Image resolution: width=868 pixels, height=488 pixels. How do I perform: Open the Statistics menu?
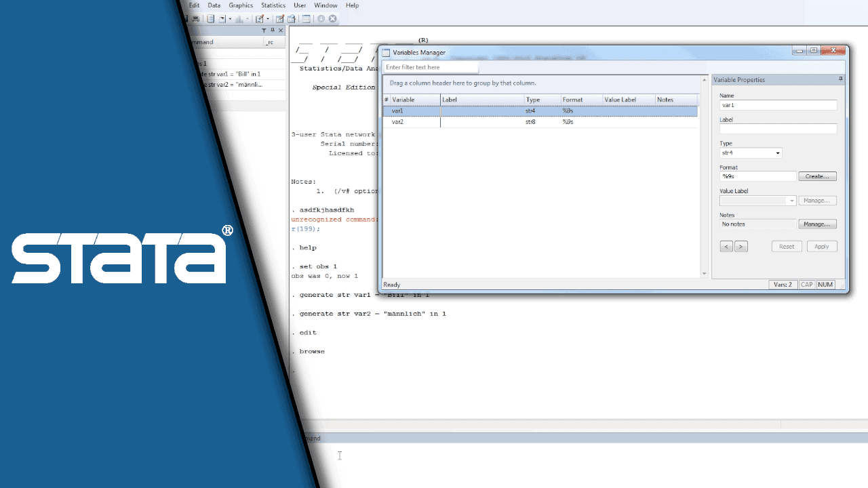coord(273,5)
